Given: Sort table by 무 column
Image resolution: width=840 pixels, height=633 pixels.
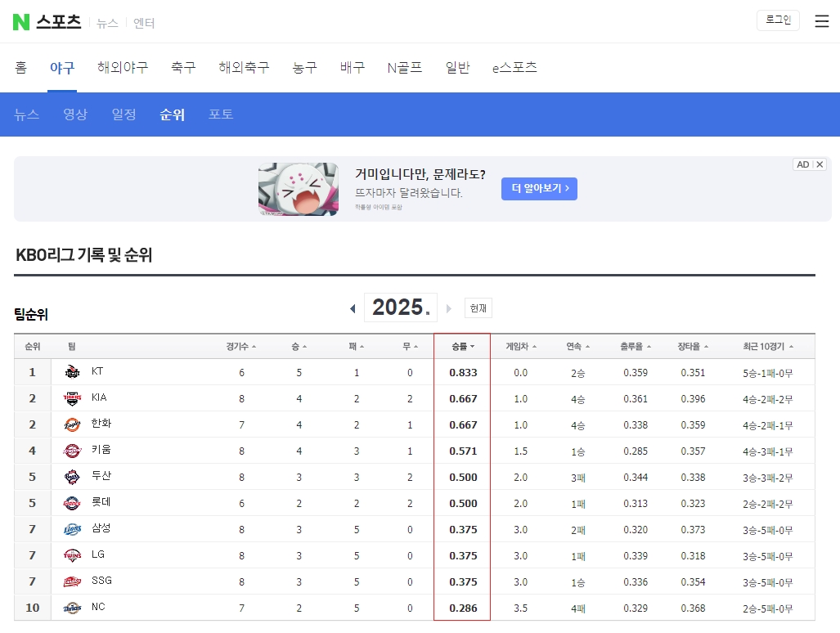Looking at the screenshot, I should point(410,347).
